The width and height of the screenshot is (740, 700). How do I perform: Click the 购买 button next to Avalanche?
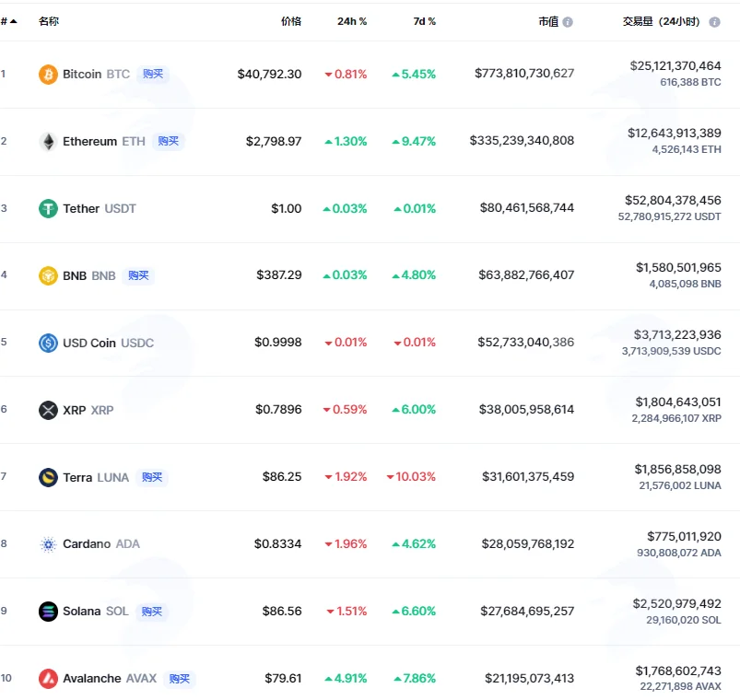pos(180,679)
